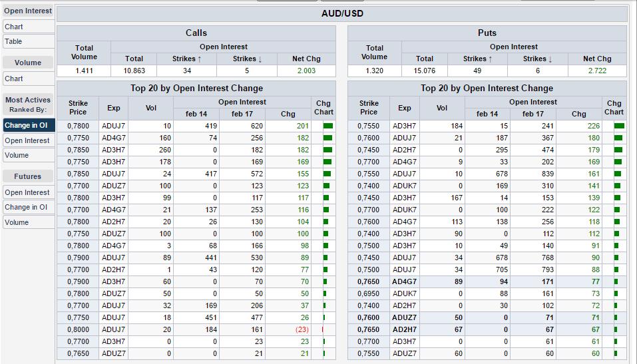The width and height of the screenshot is (637, 364).
Task: Open Futures Open Interest view
Action: [x=27, y=192]
